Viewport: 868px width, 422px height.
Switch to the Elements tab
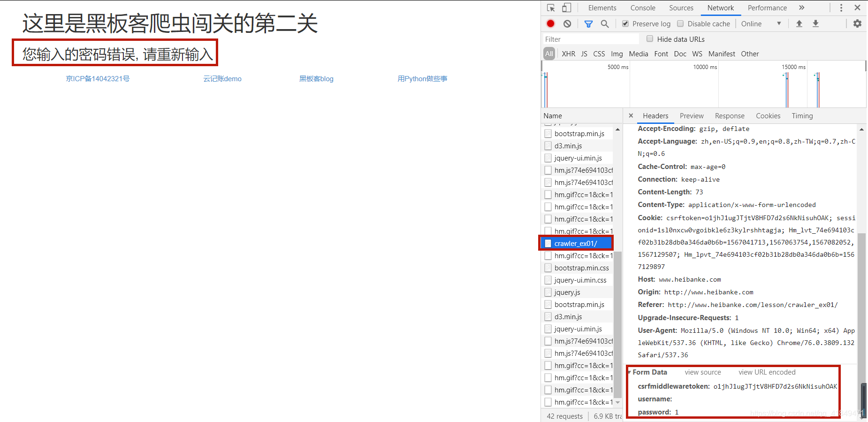(x=602, y=8)
